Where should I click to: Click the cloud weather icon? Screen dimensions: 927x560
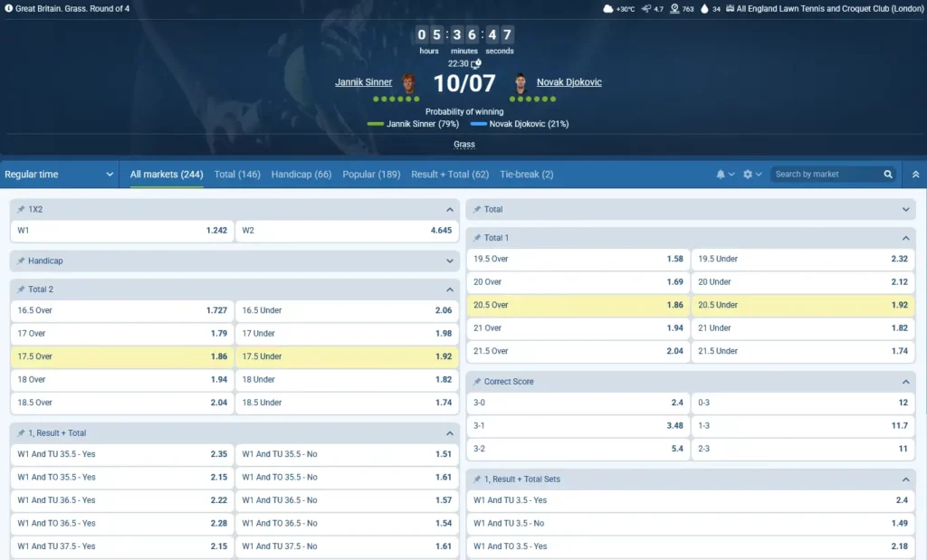[607, 9]
